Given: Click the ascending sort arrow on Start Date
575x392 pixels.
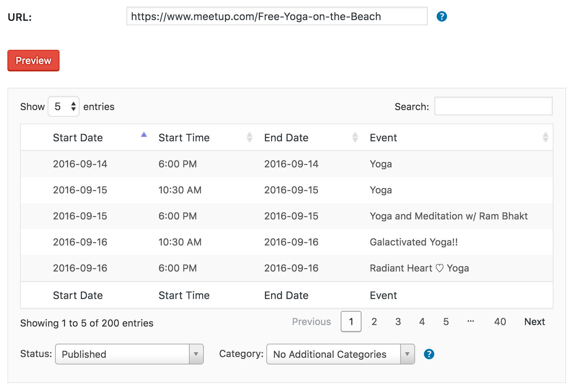Looking at the screenshot, I should [143, 135].
